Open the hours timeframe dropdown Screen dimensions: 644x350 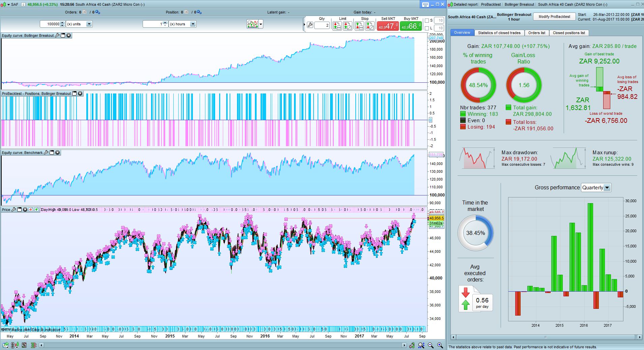[193, 24]
